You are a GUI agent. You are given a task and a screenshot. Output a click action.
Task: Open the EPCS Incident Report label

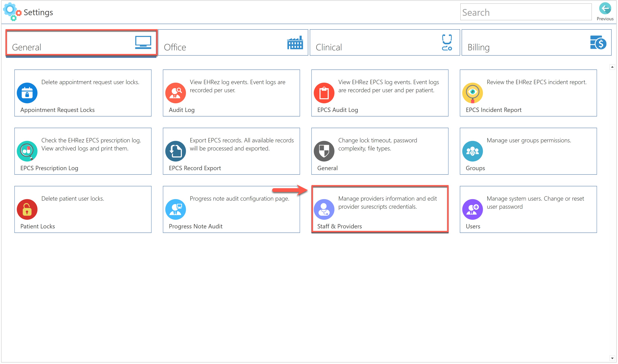(493, 110)
